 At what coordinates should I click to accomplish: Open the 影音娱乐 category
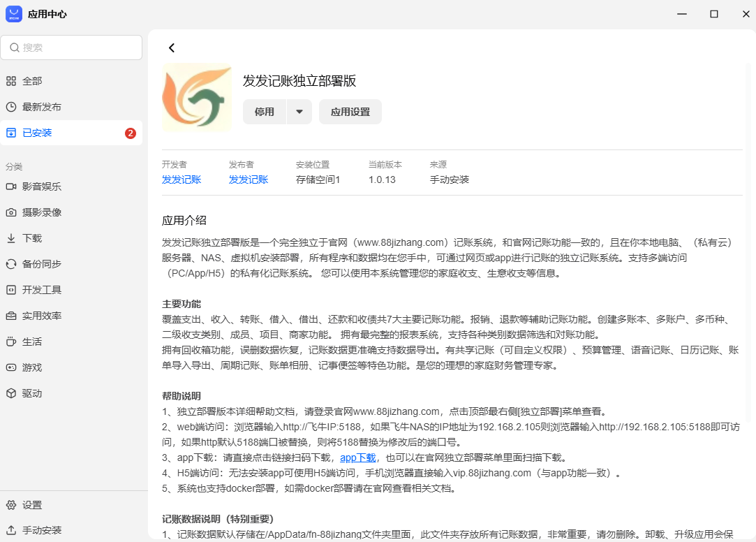coord(71,186)
